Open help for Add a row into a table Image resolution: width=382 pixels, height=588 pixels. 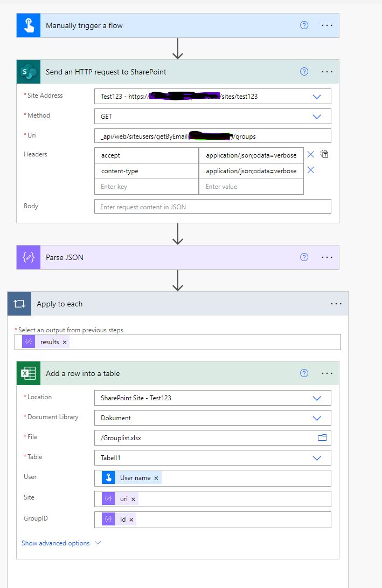coord(304,373)
